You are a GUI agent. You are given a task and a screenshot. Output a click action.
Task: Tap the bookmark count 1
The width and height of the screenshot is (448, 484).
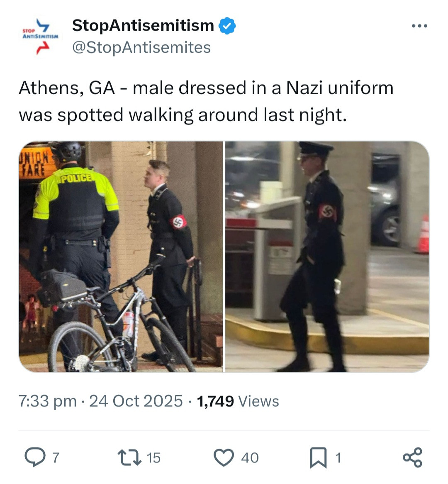coord(338,458)
